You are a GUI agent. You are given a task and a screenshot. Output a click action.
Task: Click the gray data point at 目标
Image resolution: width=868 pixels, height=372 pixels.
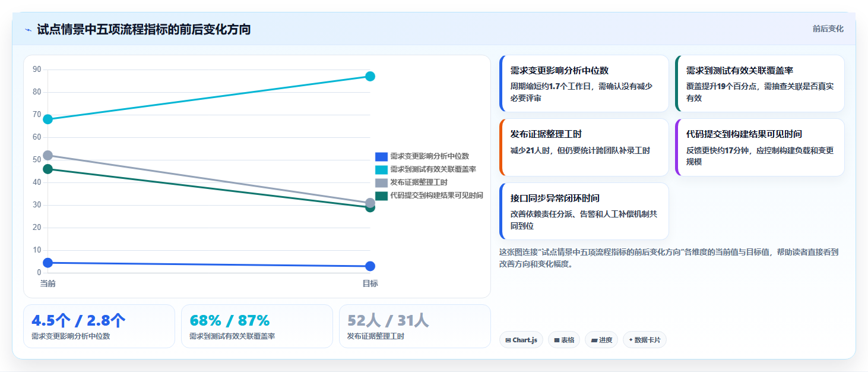point(370,203)
